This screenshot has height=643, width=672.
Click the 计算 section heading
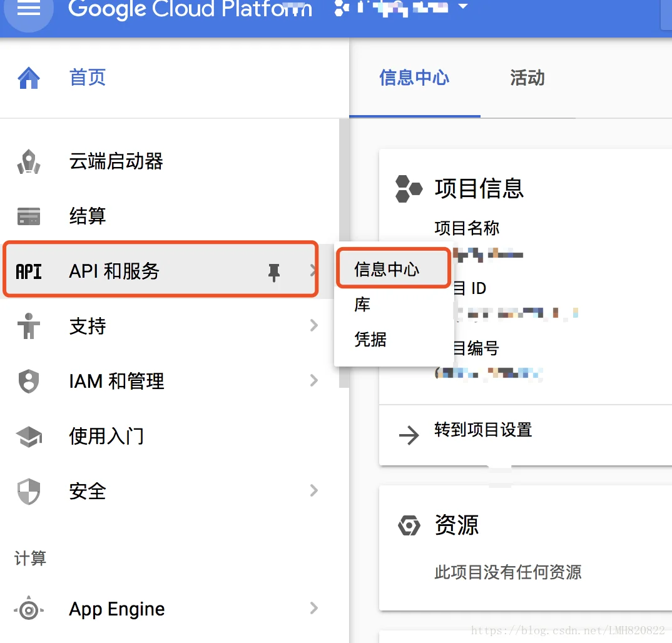click(x=30, y=558)
